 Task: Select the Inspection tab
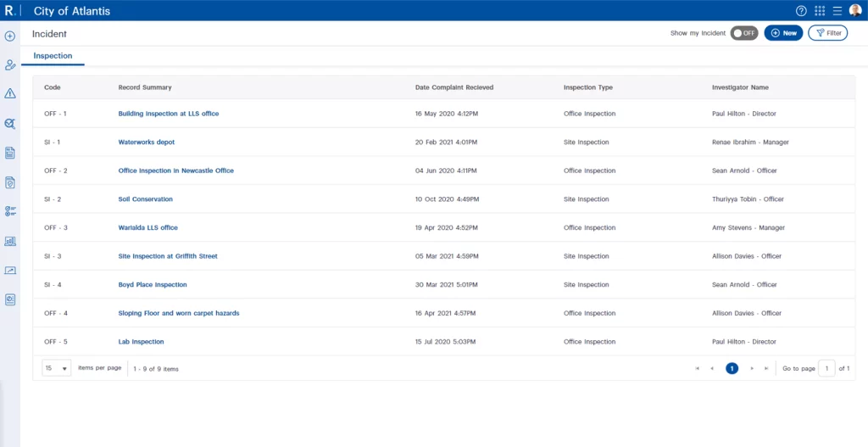pos(53,56)
